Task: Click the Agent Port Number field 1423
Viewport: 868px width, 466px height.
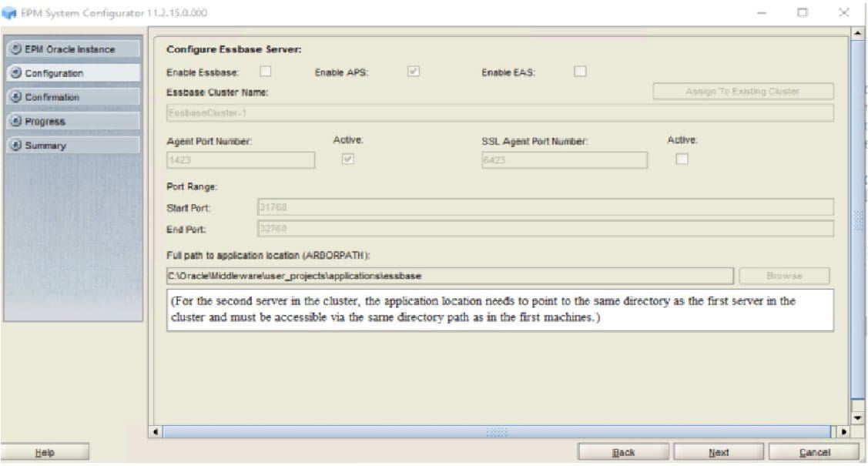Action: (240, 160)
